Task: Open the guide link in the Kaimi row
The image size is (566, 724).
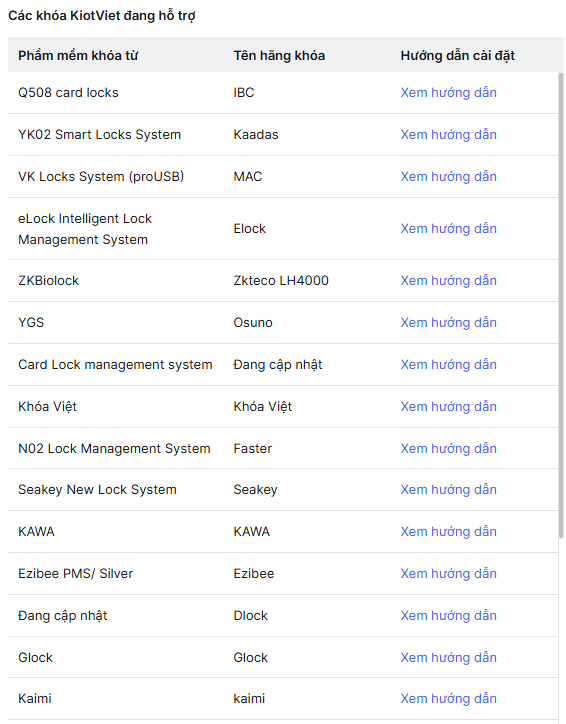Action: pyautogui.click(x=448, y=699)
